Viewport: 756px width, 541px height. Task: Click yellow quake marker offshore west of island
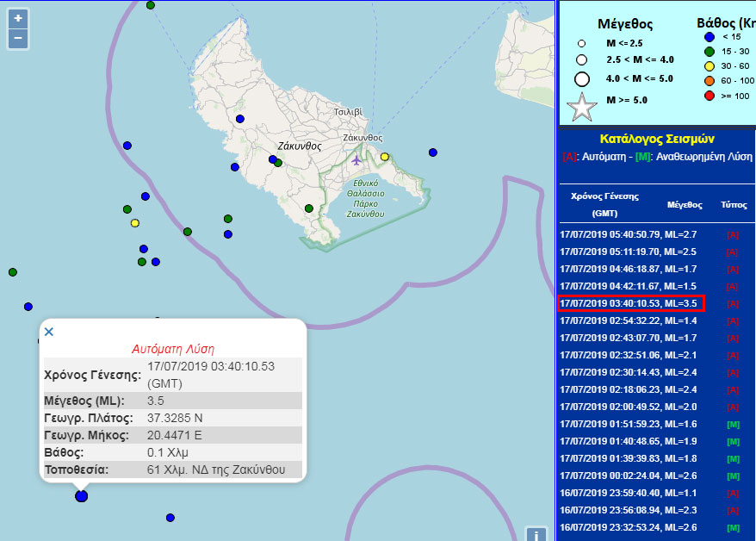coord(135,223)
